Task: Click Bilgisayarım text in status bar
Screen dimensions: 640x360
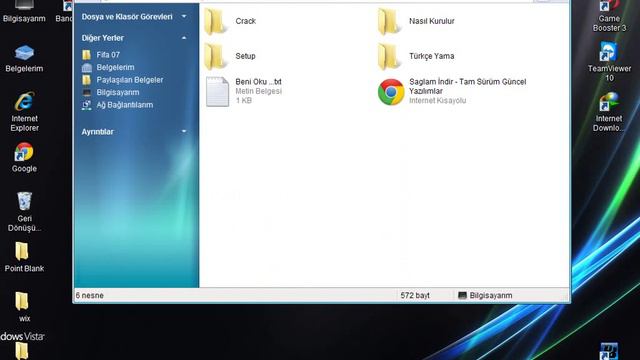Action: 491,296
